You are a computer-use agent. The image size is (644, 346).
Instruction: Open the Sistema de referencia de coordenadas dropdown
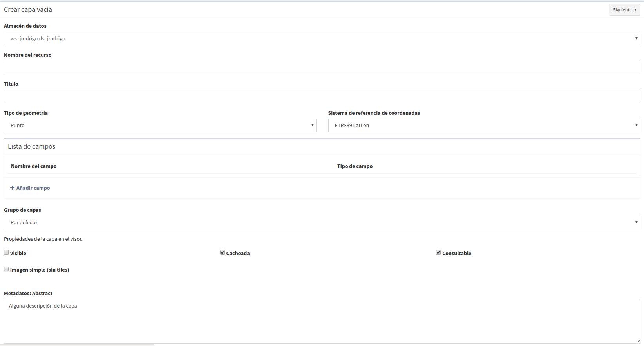click(x=484, y=125)
